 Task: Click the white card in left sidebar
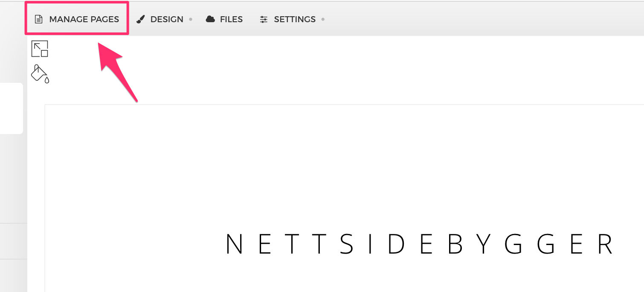11,108
